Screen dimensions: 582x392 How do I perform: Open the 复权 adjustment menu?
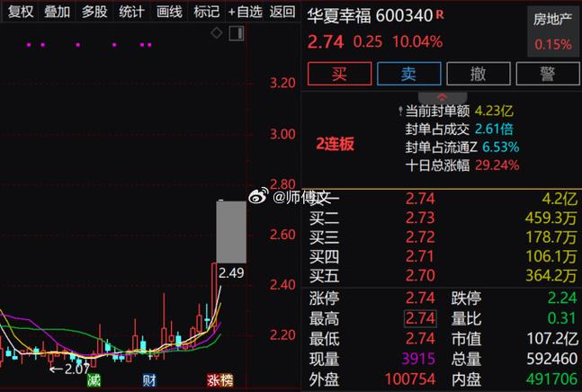tap(21, 12)
